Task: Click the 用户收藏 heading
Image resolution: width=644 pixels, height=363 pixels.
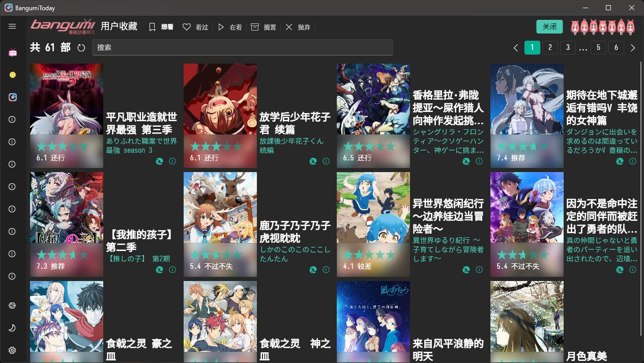Action: coord(119,26)
